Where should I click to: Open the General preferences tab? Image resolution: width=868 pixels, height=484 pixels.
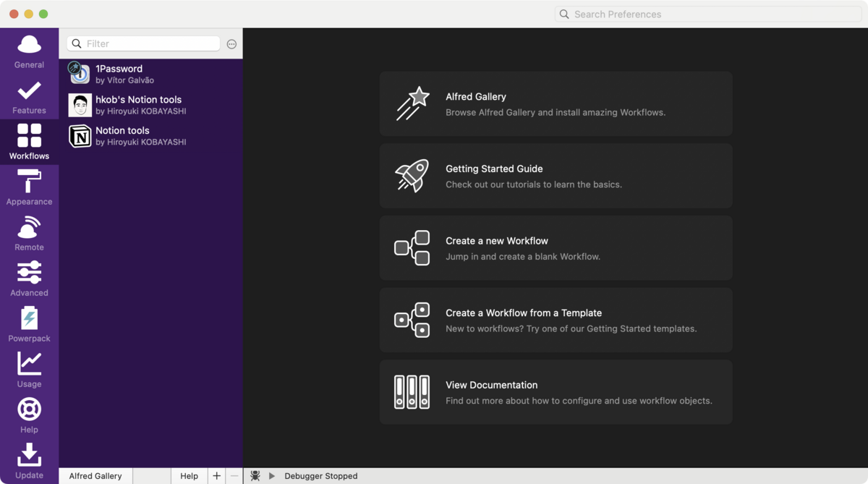pos(29,51)
